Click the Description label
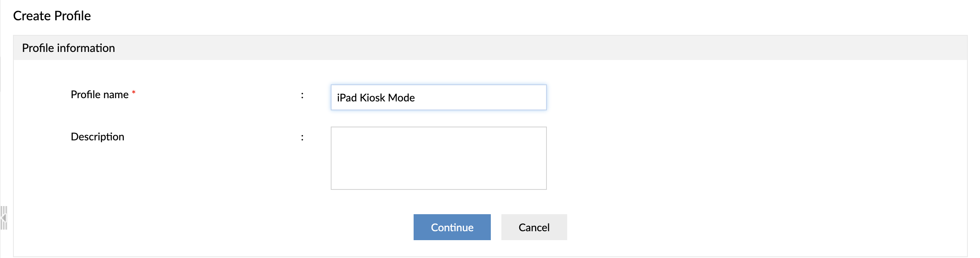The width and height of the screenshot is (980, 258). coord(98,136)
